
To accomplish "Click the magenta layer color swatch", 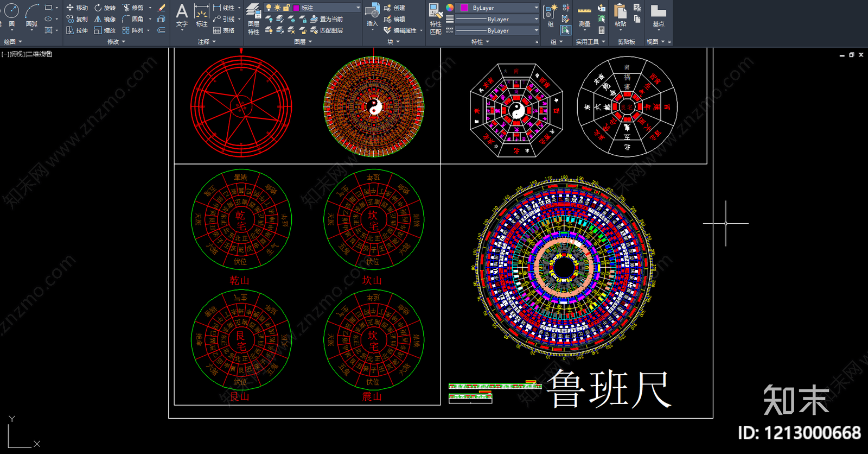I will [296, 8].
